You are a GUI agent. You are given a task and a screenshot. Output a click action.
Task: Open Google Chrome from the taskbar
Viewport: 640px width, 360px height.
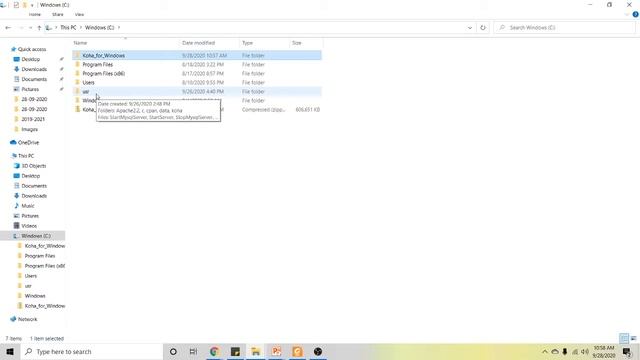point(214,351)
